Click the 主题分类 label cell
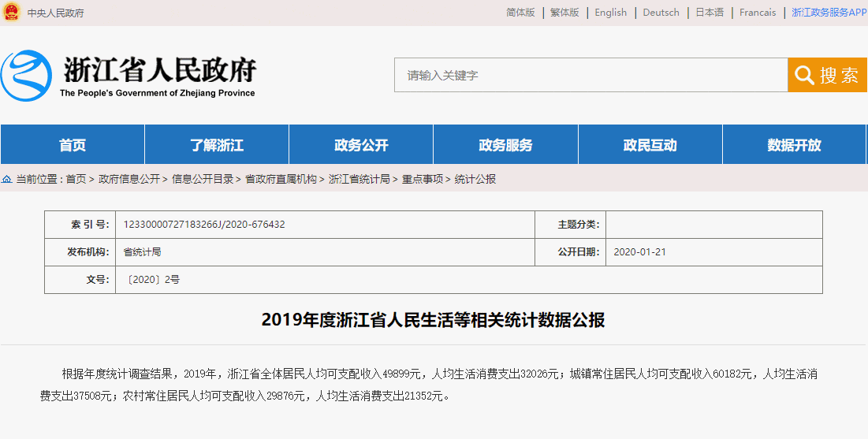Image resolution: width=868 pixels, height=439 pixels. click(571, 225)
